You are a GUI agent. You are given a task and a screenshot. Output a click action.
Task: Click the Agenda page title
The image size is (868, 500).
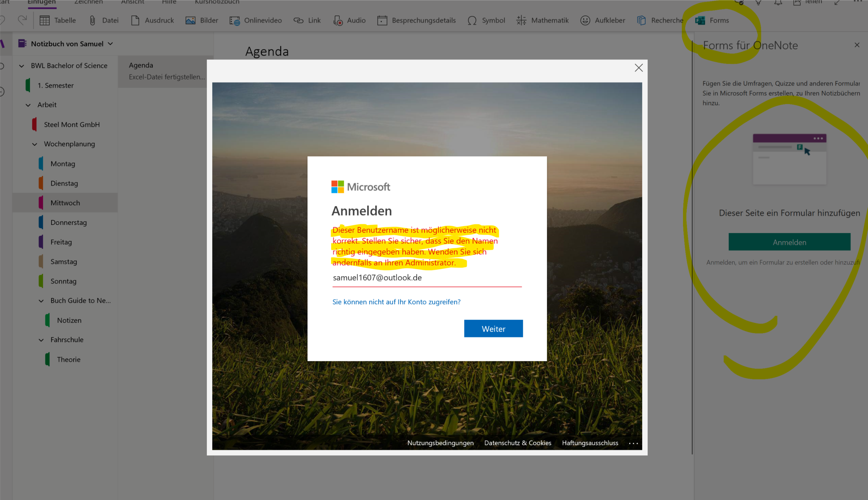click(267, 51)
